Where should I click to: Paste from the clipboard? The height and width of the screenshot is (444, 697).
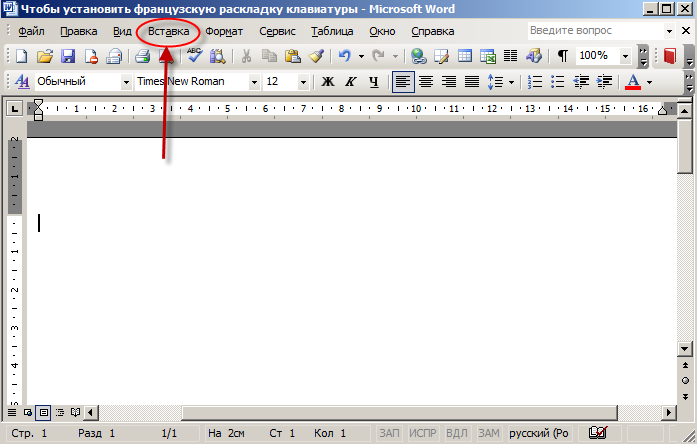pos(292,56)
